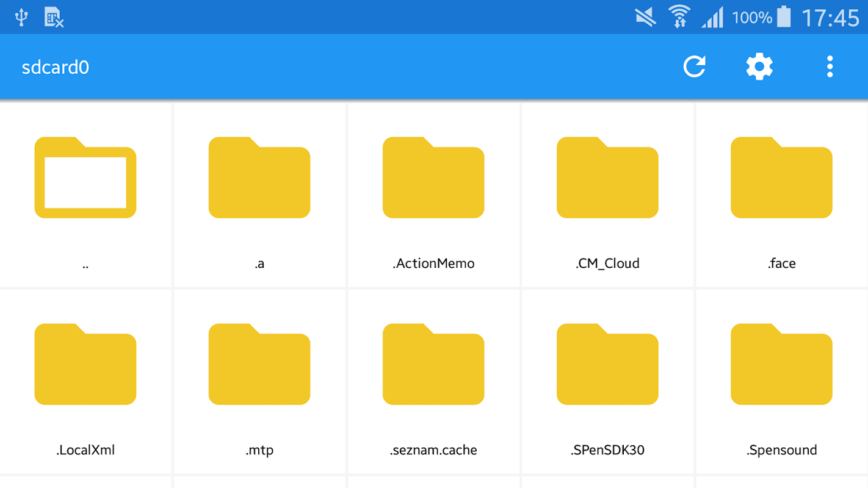This screenshot has height=488, width=868.
Task: Select the ".SPenSDK30" folder name
Action: click(x=607, y=450)
